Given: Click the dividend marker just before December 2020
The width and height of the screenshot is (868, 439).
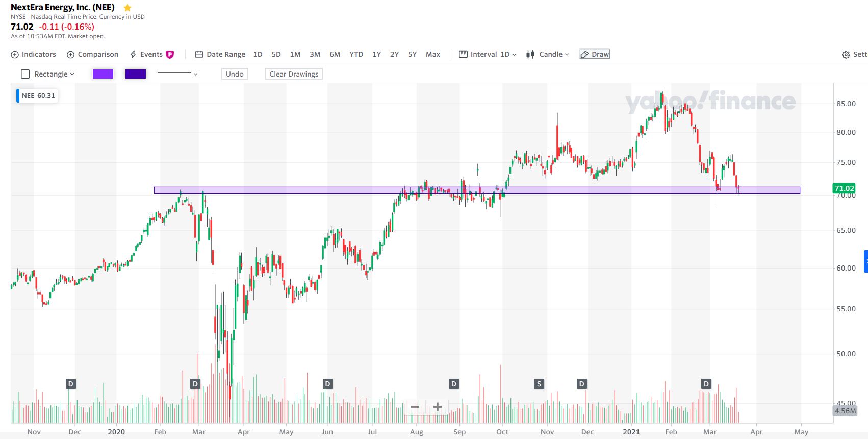Looking at the screenshot, I should tap(582, 384).
